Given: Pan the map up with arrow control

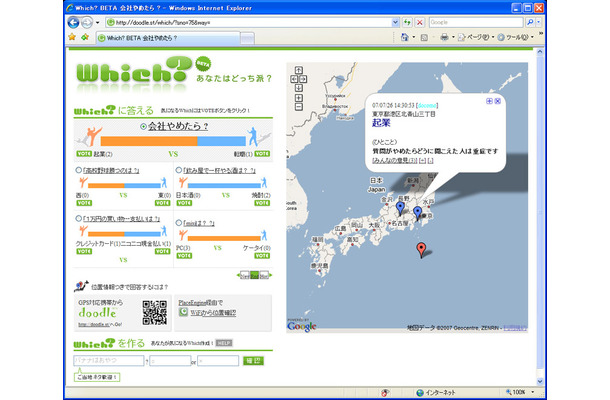Looking at the screenshot, I should 298,70.
